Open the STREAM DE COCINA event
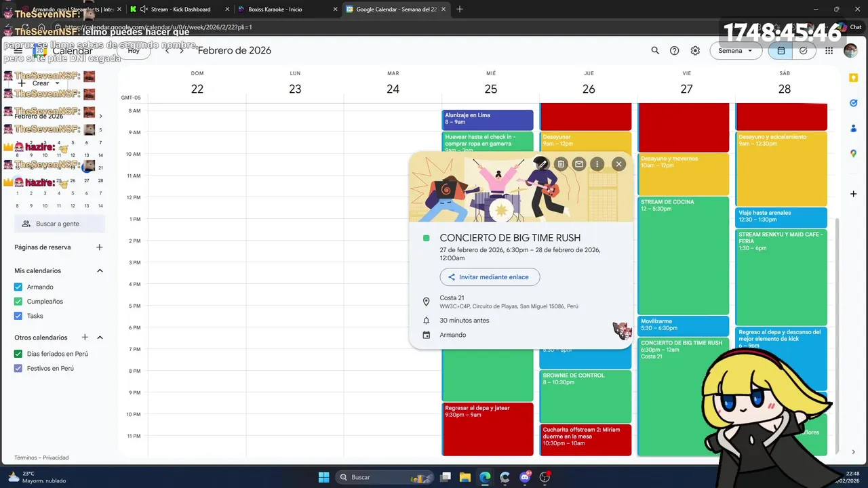Image resolution: width=868 pixels, height=488 pixels. click(x=684, y=256)
